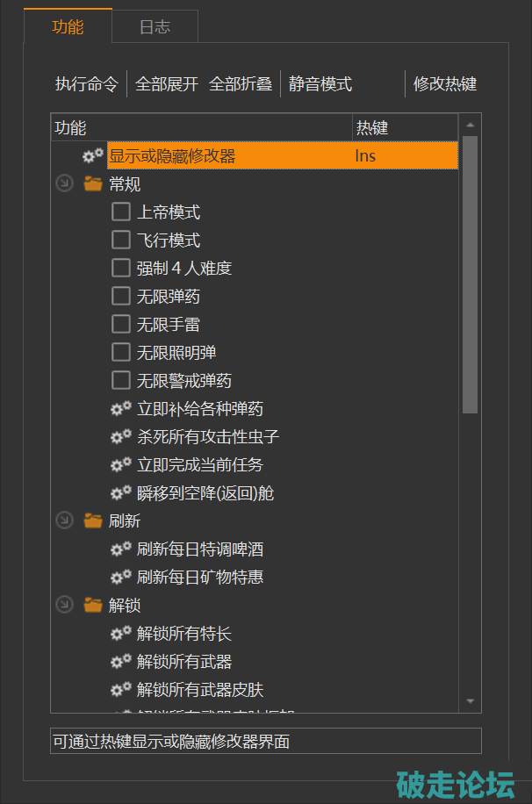This screenshot has height=804, width=532.
Task: Switch to the 日志 tab
Action: click(x=155, y=26)
